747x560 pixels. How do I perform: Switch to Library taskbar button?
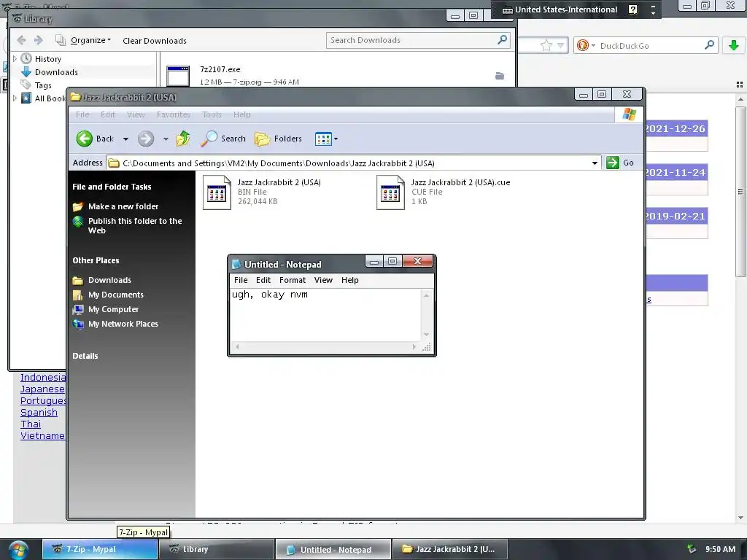click(216, 549)
